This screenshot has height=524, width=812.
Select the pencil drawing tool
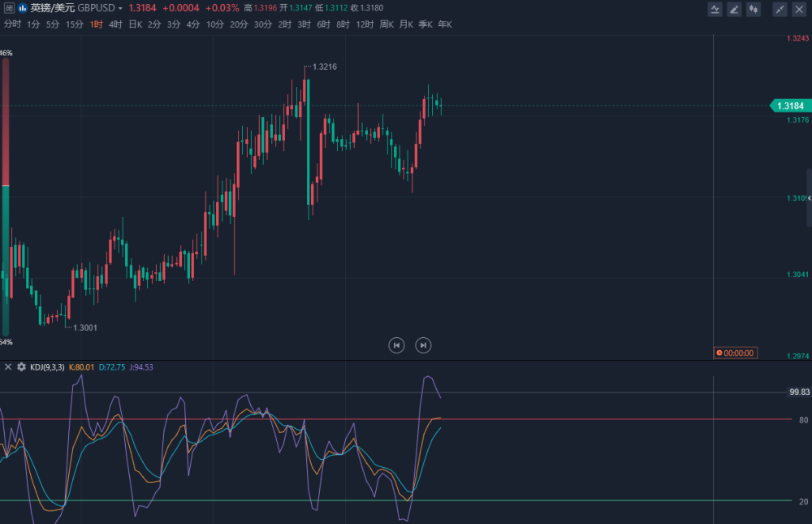coord(734,9)
